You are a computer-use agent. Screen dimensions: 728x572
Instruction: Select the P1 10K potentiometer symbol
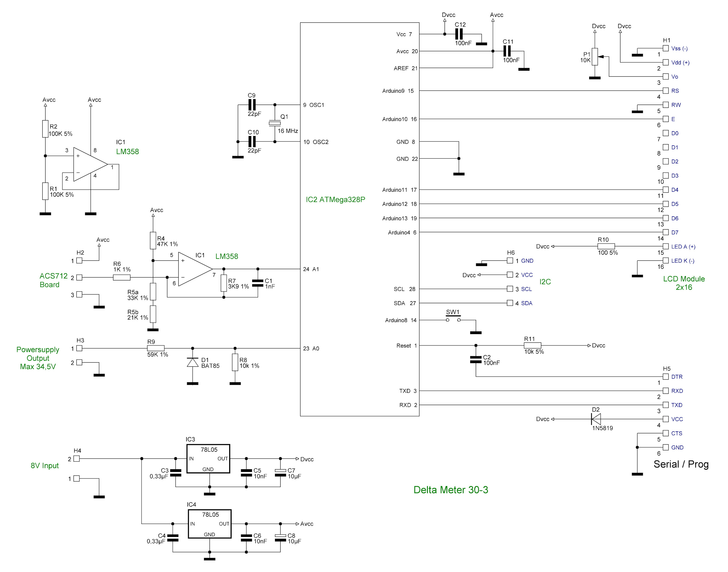(595, 57)
